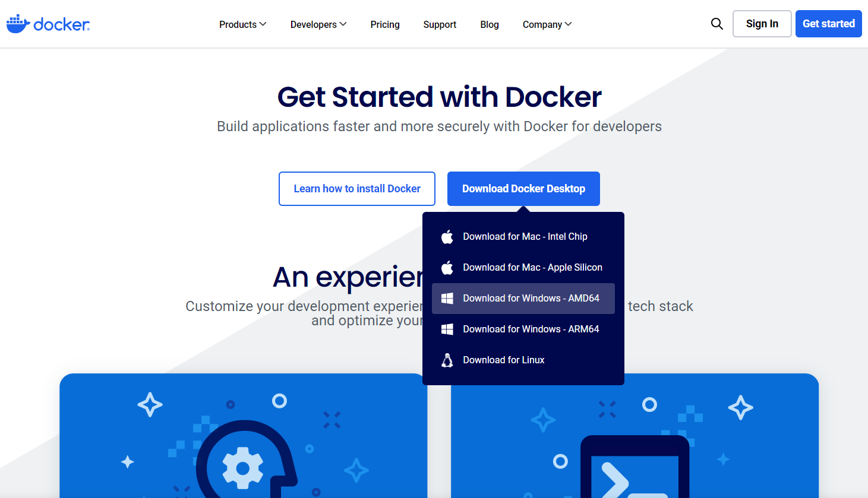
Task: Expand the Company chevron arrow
Action: [x=568, y=24]
